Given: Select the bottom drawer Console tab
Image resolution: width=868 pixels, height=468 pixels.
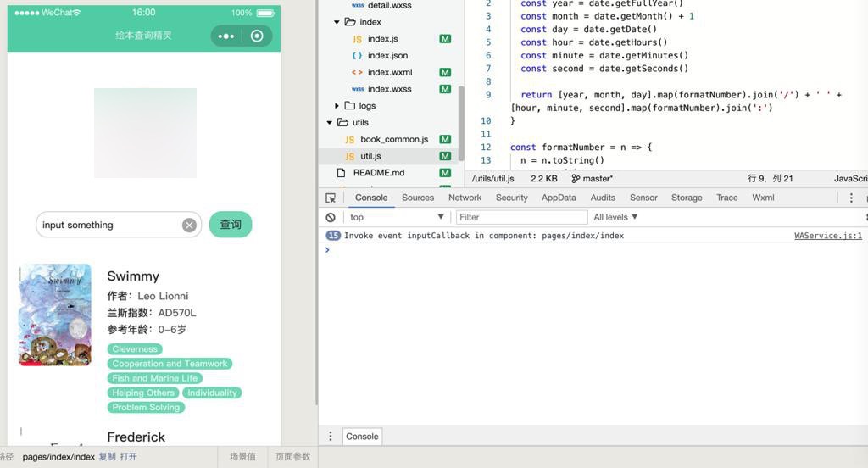Looking at the screenshot, I should pyautogui.click(x=362, y=437).
